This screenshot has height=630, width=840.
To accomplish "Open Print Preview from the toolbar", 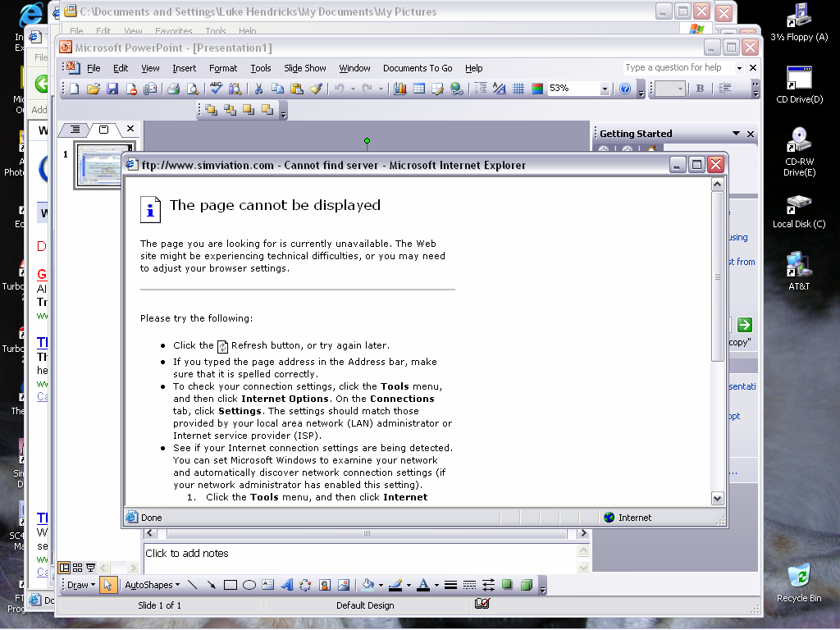I will point(192,89).
